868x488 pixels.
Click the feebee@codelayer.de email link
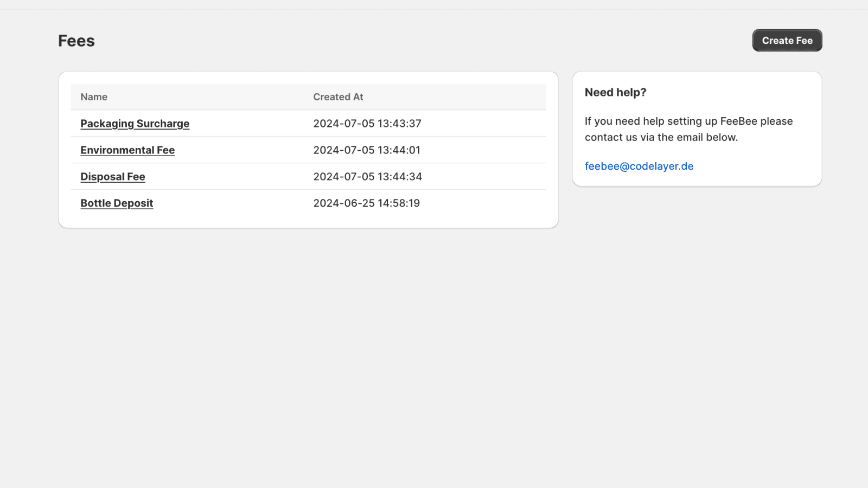[x=639, y=166]
